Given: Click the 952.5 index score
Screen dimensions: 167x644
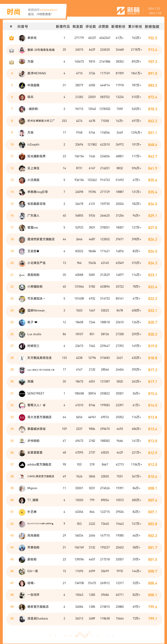Looking at the screenshot, I should (x=152, y=38).
